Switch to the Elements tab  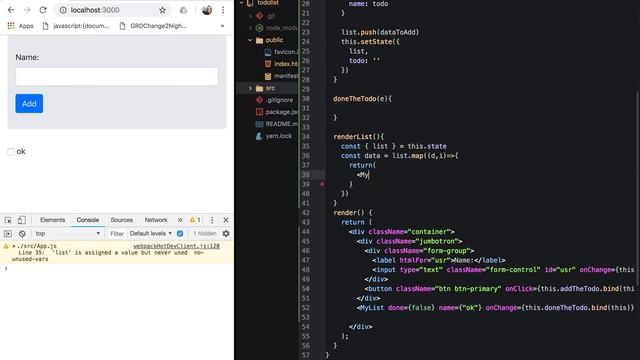point(52,220)
